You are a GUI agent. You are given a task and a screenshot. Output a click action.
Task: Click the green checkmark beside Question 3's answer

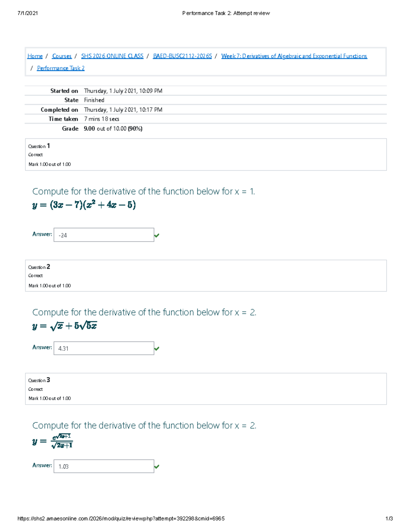pos(158,466)
